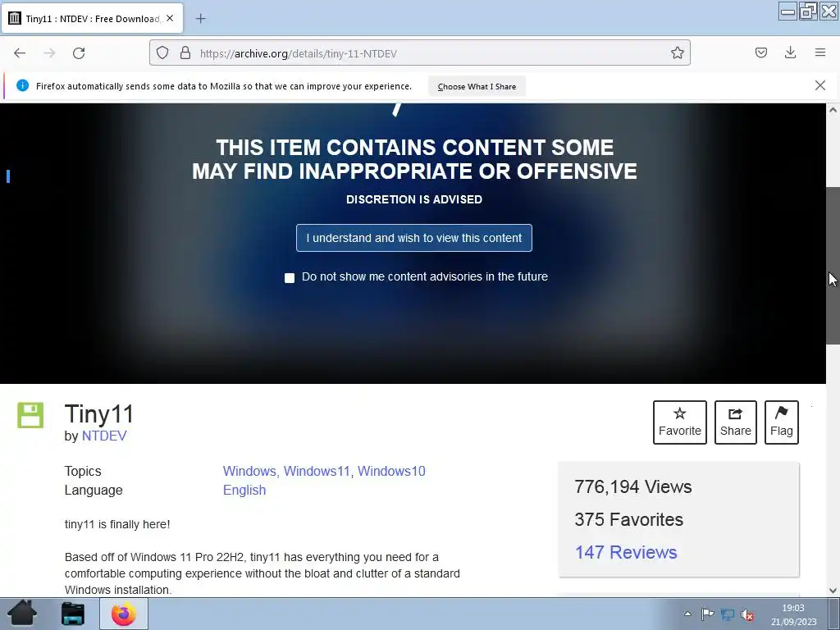The height and width of the screenshot is (630, 840).
Task: Open the Firefox downloads panel
Action: coord(790,52)
